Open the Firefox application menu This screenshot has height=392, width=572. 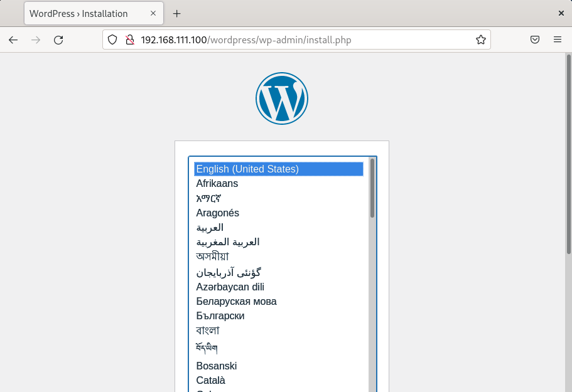(557, 39)
